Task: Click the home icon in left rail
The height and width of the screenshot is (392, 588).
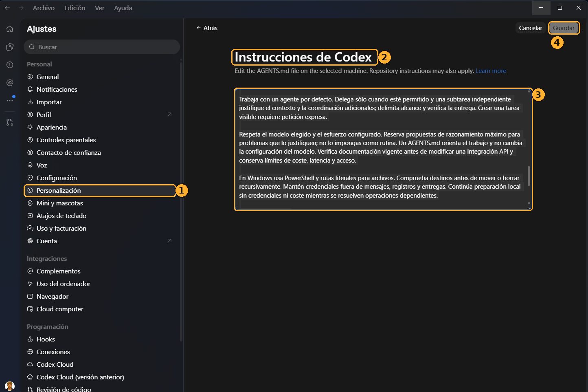Action: click(10, 29)
